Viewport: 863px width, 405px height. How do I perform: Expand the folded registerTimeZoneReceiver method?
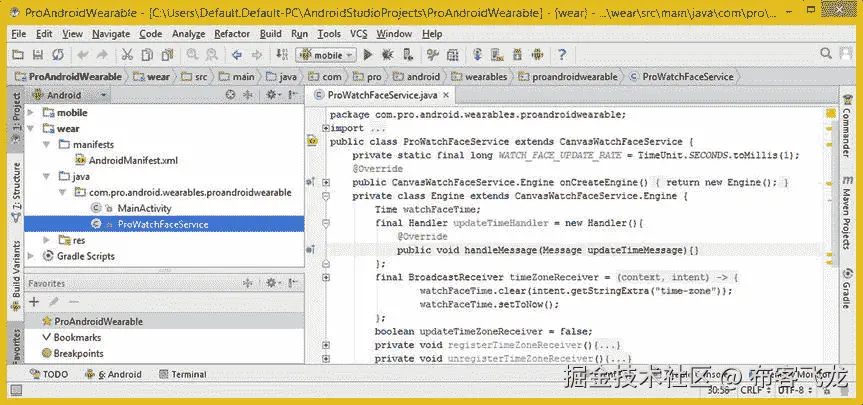click(326, 345)
